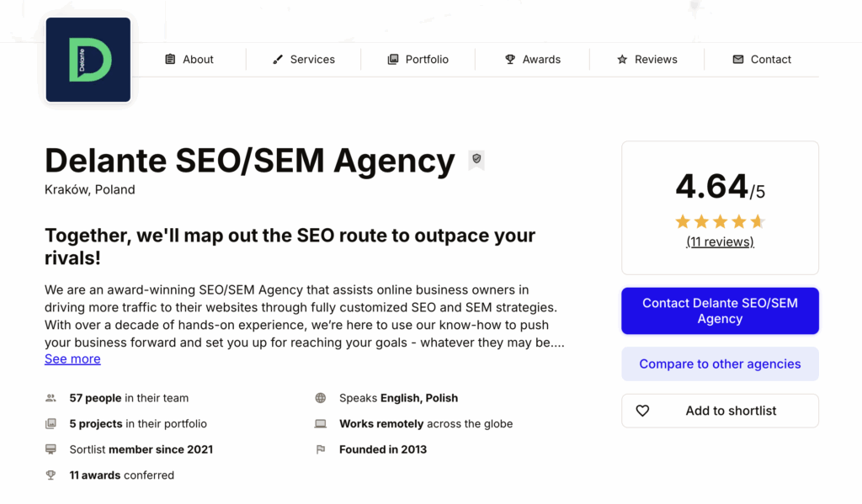Click the portfolio projects icon
Screen dimensions: 862x504
[51, 424]
